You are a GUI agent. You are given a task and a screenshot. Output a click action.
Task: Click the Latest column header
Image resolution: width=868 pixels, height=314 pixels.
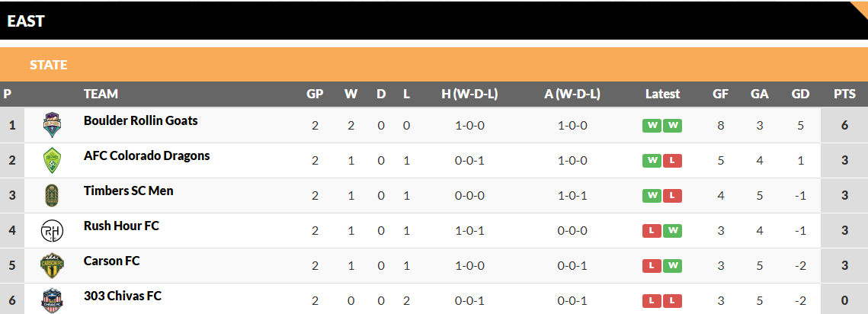click(x=662, y=95)
